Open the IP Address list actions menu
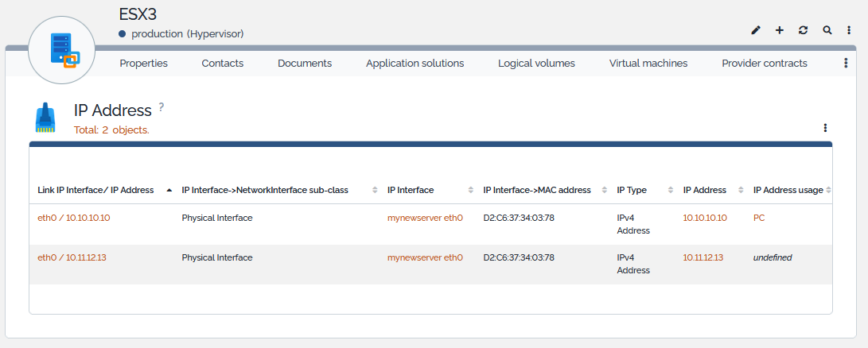The image size is (868, 348). coord(825,128)
